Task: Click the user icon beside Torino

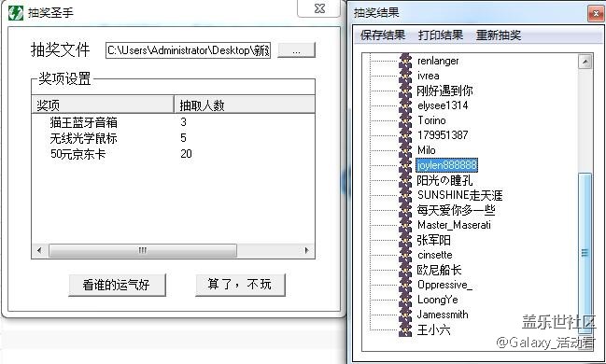Action: click(405, 120)
